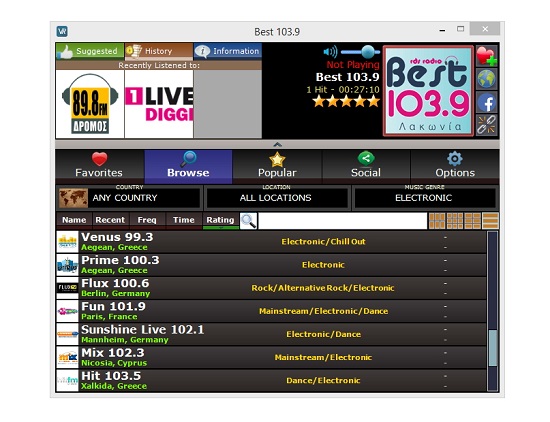Switch to small tile grid view
This screenshot has width=550, height=422.
coord(455,221)
